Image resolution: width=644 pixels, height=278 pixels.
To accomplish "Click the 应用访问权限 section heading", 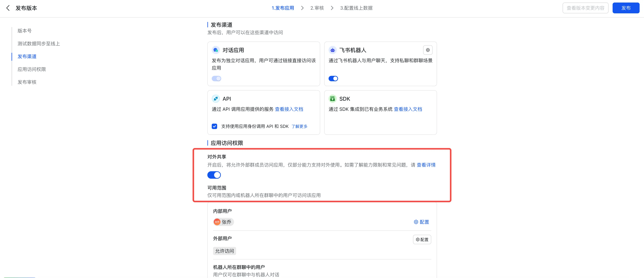I will (x=227, y=143).
